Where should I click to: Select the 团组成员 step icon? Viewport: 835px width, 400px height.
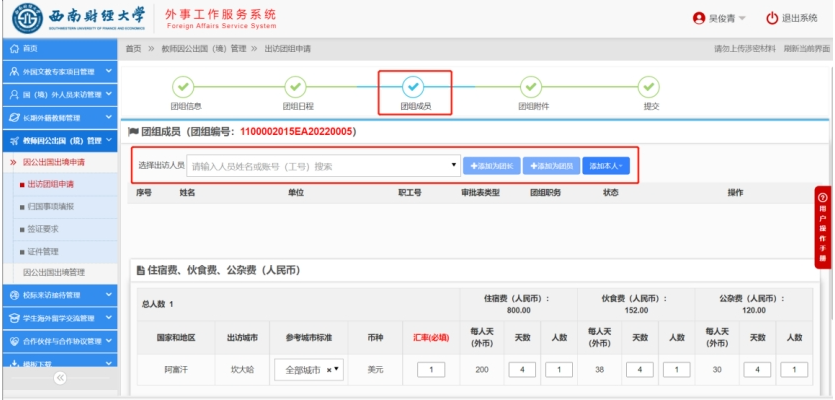coord(413,87)
